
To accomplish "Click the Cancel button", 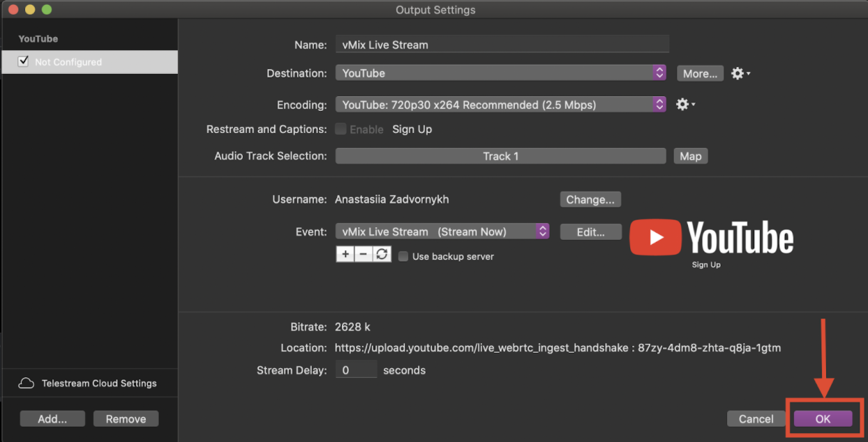I will pos(756,418).
